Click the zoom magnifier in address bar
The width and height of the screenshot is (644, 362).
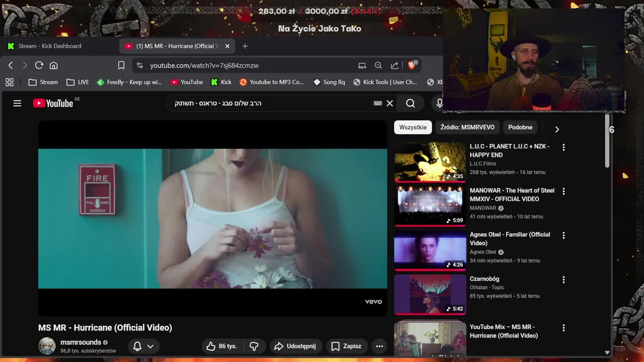(378, 65)
